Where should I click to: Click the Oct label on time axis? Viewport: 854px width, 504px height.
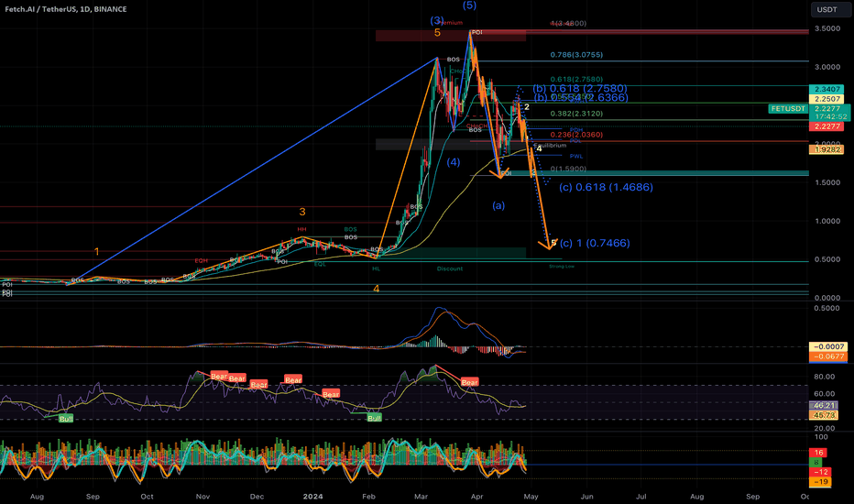tap(147, 497)
